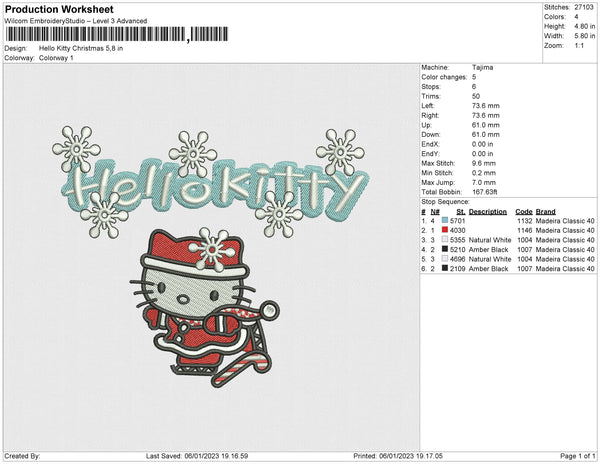Screen dimensions: 600x464
Task: Click the Max Stitch value '9.6 mm'
Action: [484, 163]
